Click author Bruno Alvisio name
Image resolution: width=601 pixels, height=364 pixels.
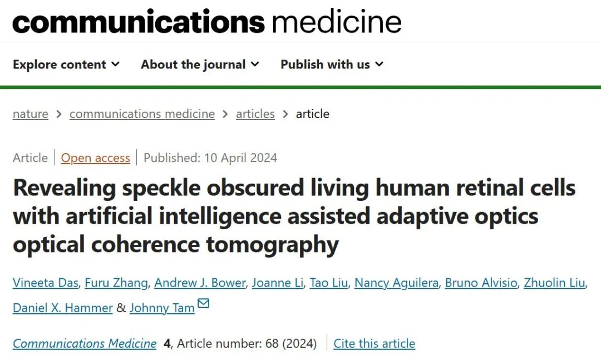pyautogui.click(x=481, y=283)
